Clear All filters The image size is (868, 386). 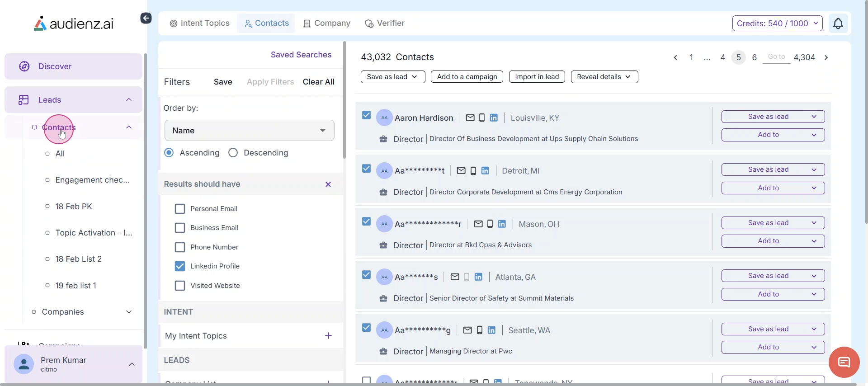pos(319,82)
